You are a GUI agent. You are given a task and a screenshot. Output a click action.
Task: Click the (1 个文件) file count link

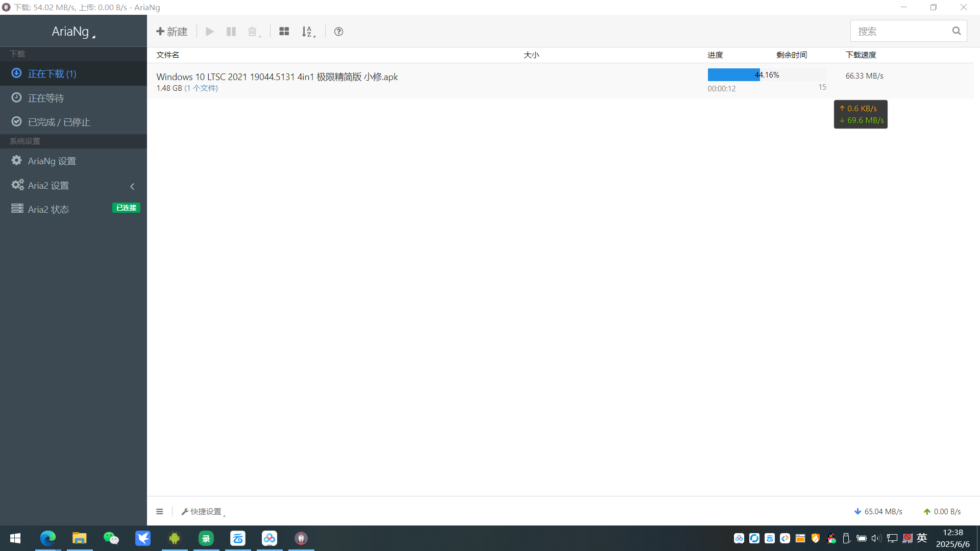201,88
